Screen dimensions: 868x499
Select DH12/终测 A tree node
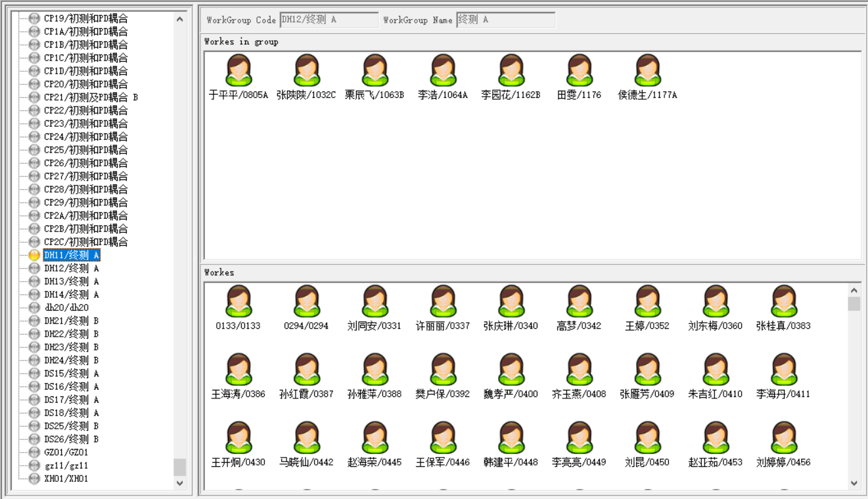pos(71,268)
